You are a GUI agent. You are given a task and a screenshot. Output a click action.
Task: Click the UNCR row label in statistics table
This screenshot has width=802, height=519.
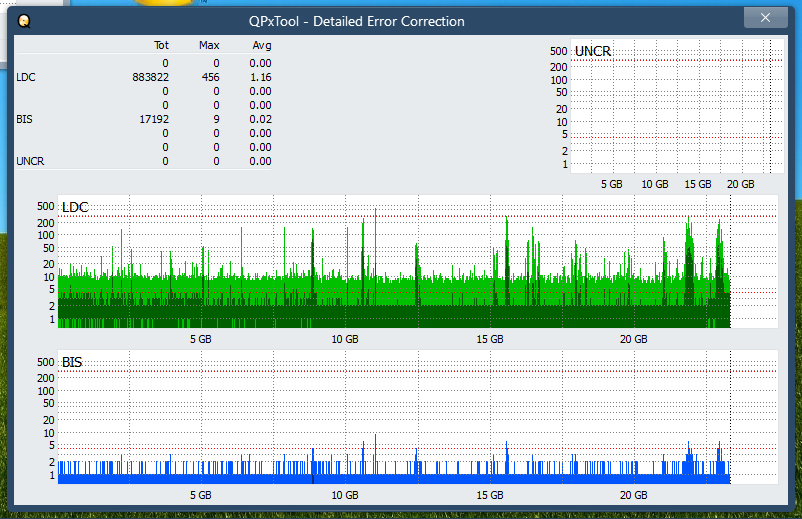click(30, 161)
